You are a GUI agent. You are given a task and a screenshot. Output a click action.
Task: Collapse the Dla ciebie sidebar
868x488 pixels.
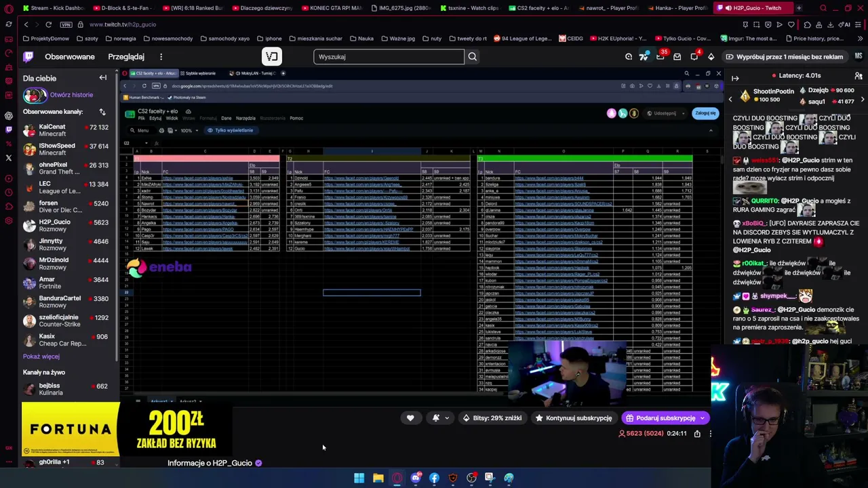point(103,78)
